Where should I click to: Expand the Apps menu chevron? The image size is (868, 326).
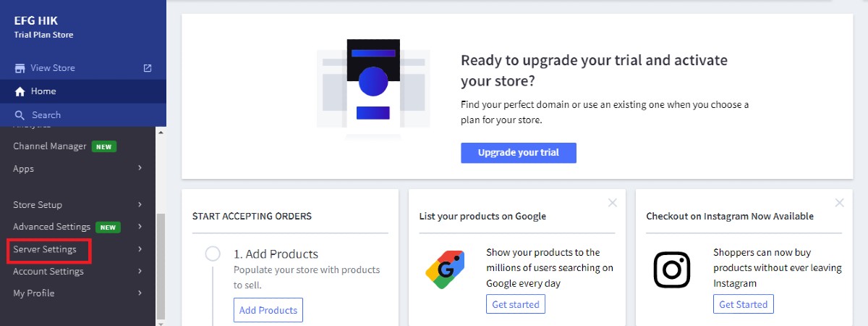140,169
